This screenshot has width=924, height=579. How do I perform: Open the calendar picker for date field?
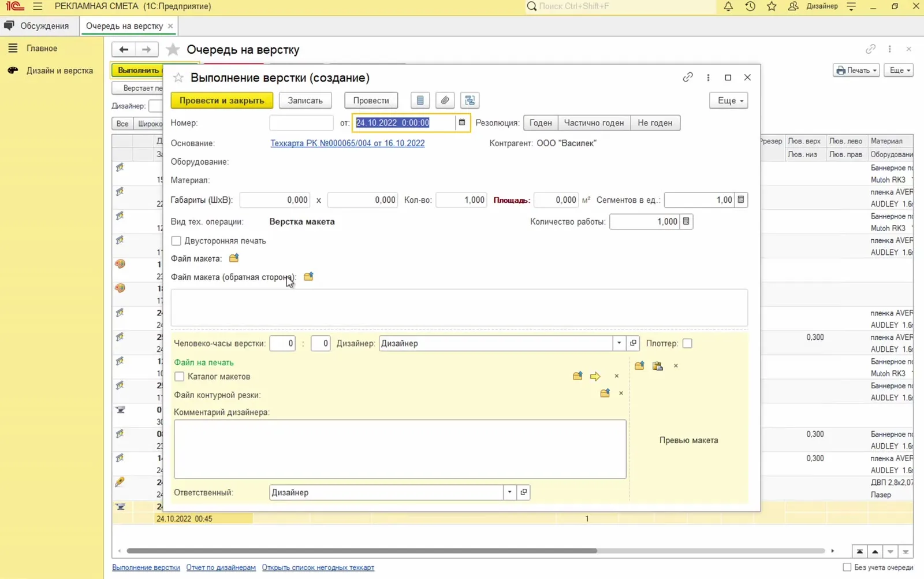point(462,123)
